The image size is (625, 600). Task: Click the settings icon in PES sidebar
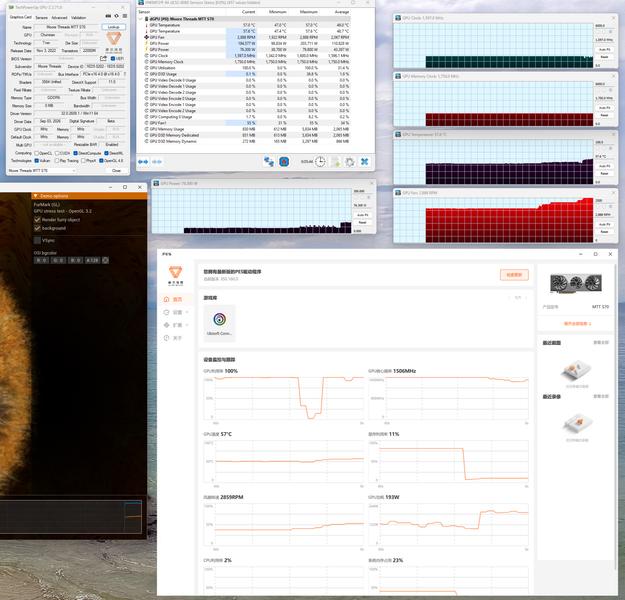(x=167, y=312)
